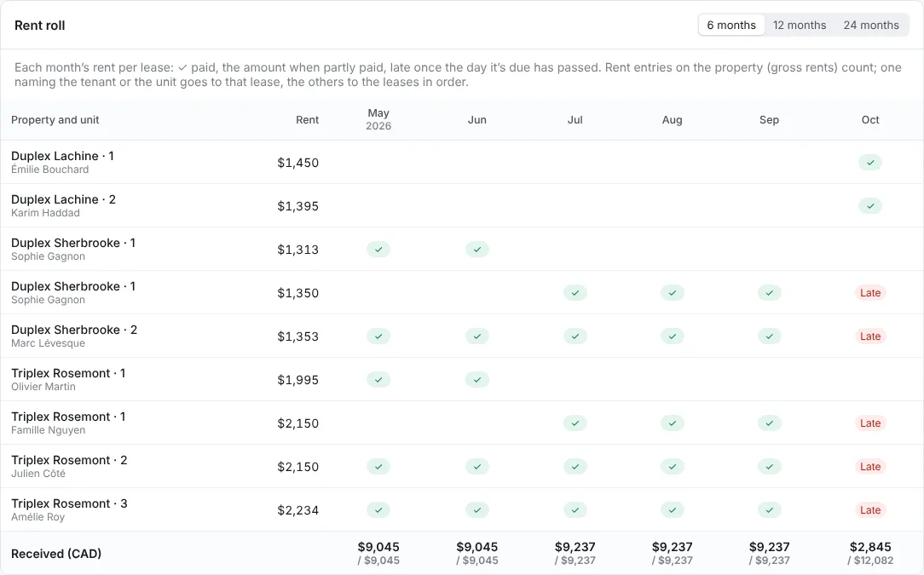
Task: Click the "Duplex Lachine · 1" property name
Action: point(62,156)
